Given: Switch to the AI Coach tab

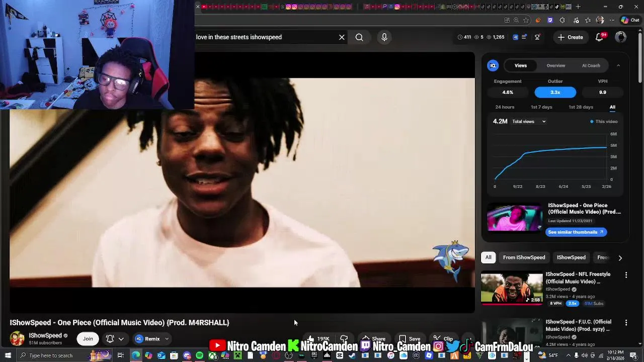Looking at the screenshot, I should click(591, 65).
